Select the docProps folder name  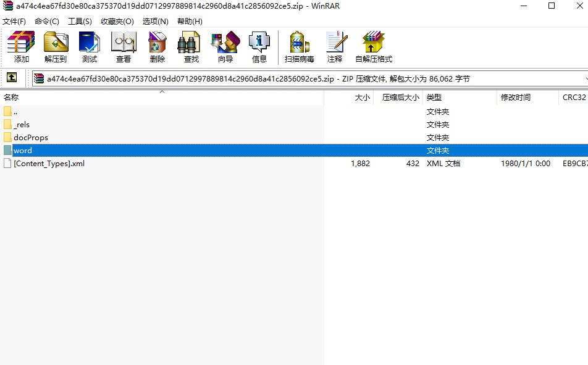[x=31, y=138]
